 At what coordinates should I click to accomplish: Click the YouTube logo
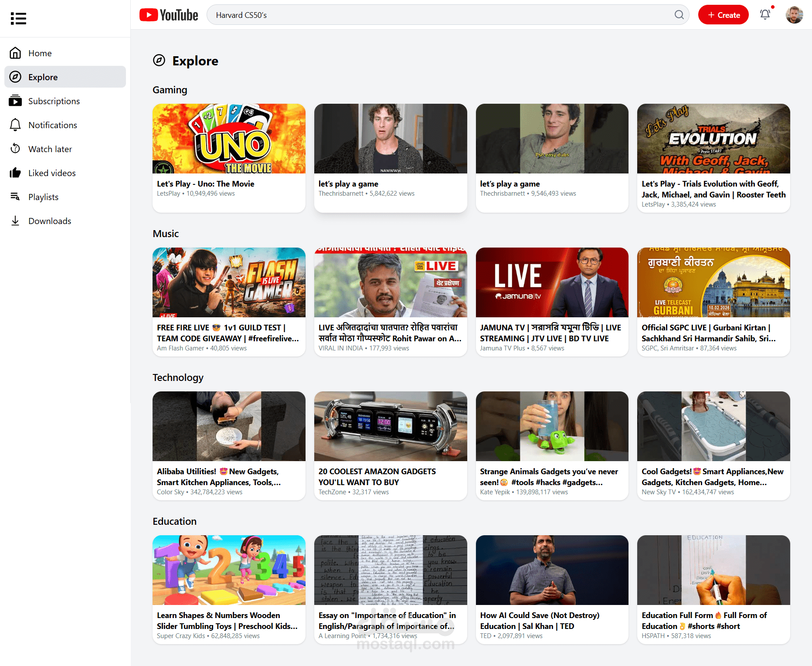pos(169,15)
